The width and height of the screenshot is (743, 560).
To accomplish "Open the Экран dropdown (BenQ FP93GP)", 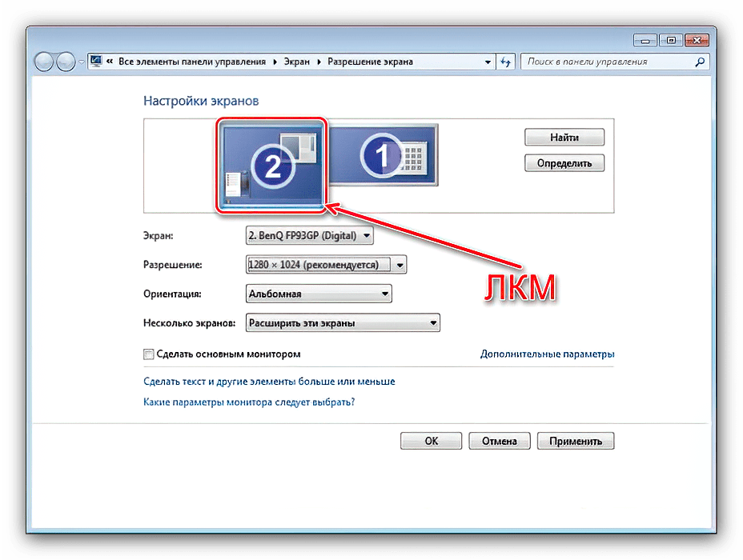I will tap(309, 235).
